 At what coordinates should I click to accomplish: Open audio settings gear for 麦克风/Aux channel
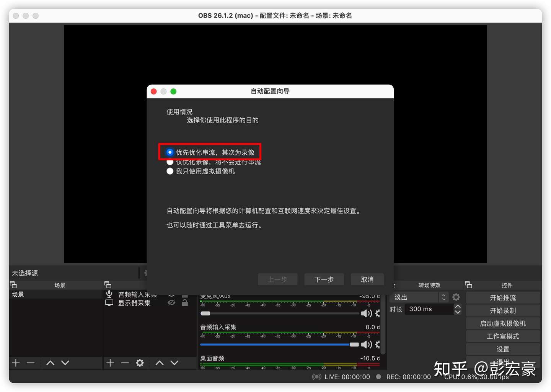coord(377,314)
